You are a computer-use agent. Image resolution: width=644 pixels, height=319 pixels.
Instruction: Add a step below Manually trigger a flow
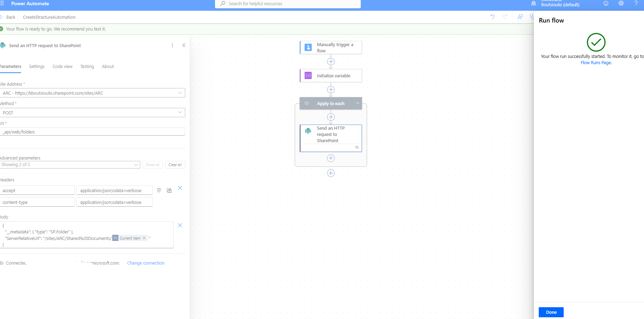point(331,62)
